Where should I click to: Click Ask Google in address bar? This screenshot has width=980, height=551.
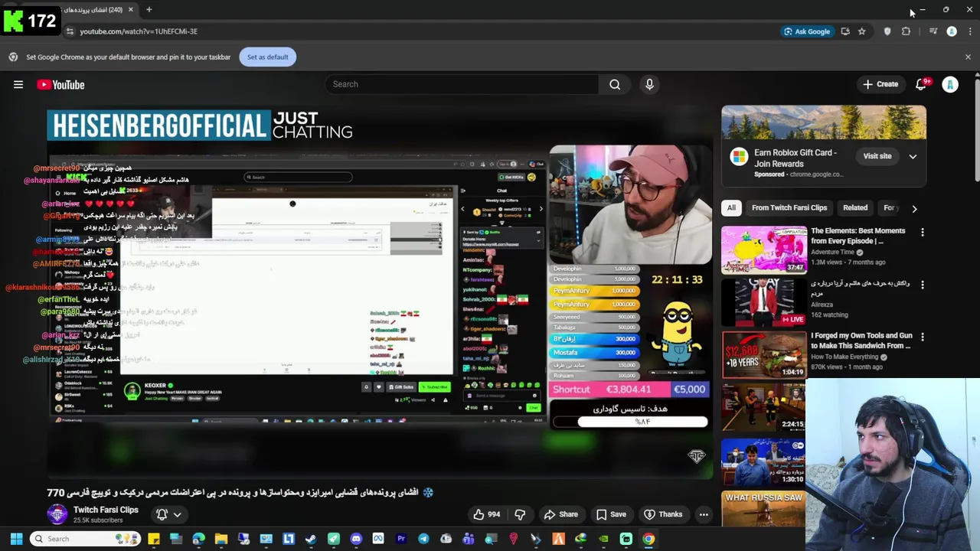point(807,31)
